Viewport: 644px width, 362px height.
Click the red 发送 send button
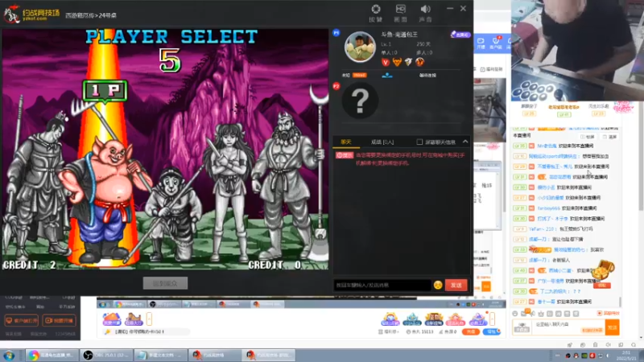(x=456, y=285)
